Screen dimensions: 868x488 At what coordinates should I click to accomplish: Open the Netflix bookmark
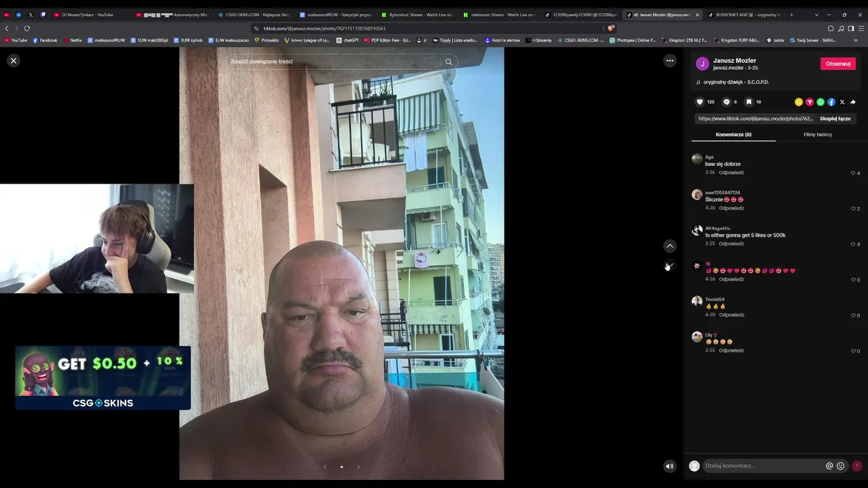pyautogui.click(x=72, y=40)
